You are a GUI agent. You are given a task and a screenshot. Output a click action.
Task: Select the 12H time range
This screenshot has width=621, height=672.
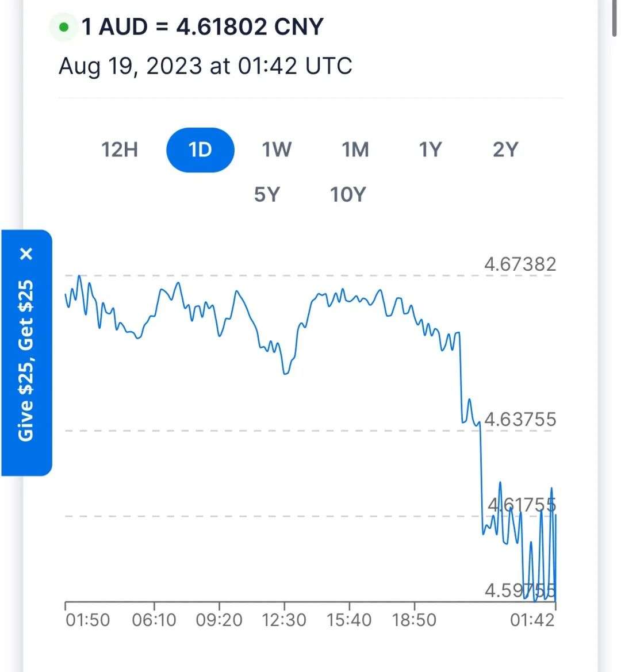tap(120, 150)
